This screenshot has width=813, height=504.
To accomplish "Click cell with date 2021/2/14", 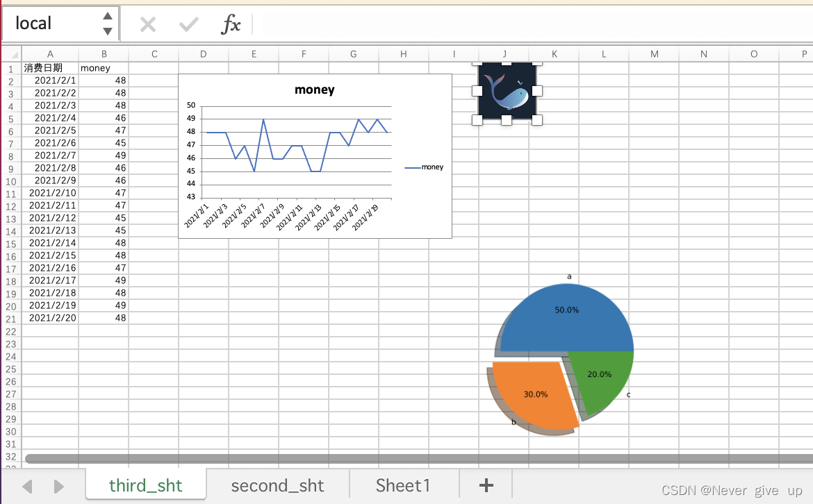I will [50, 243].
